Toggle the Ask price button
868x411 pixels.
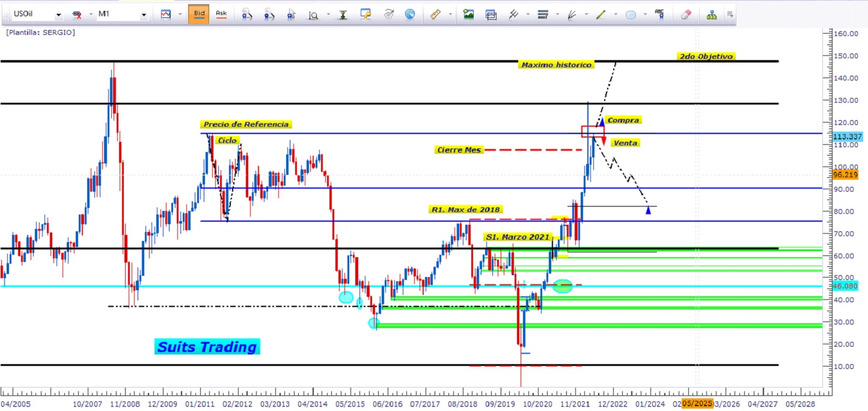(221, 14)
